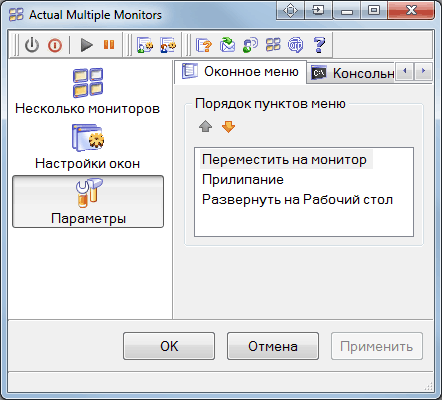
Task: Click the globe with @ symbol icon
Action: [x=296, y=45]
